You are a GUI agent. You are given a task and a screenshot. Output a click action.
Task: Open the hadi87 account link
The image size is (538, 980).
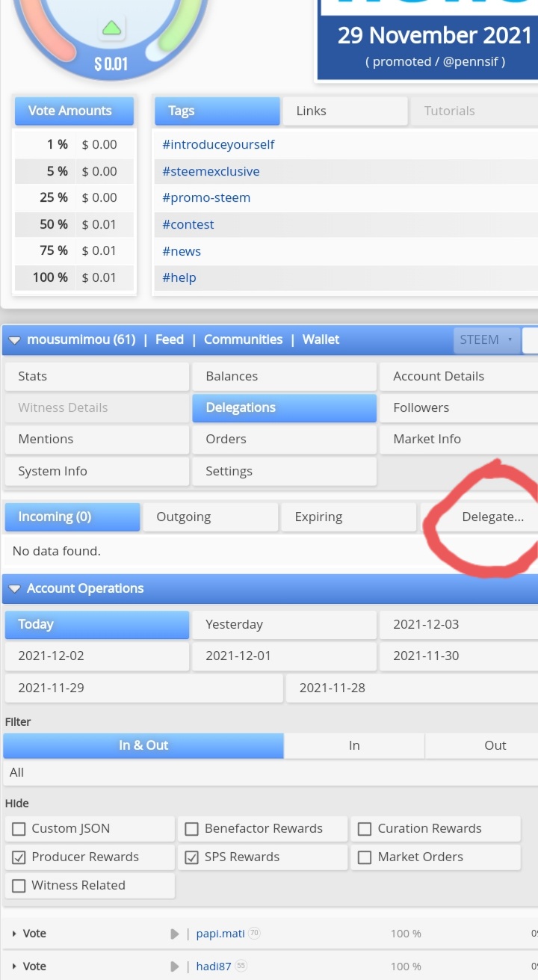[x=214, y=967]
